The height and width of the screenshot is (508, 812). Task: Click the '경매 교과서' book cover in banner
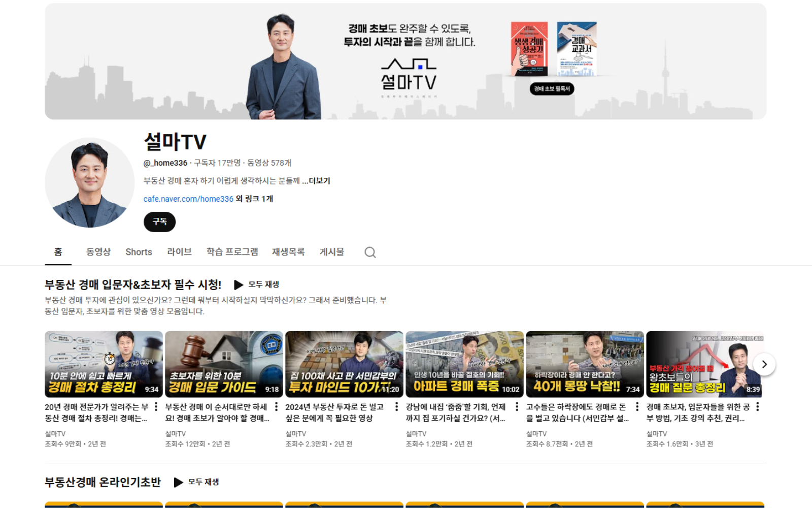pyautogui.click(x=577, y=49)
